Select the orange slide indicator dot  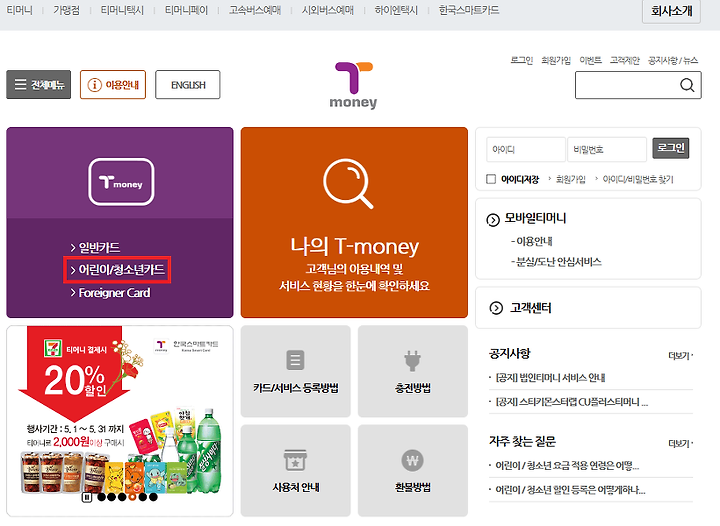coord(132,497)
